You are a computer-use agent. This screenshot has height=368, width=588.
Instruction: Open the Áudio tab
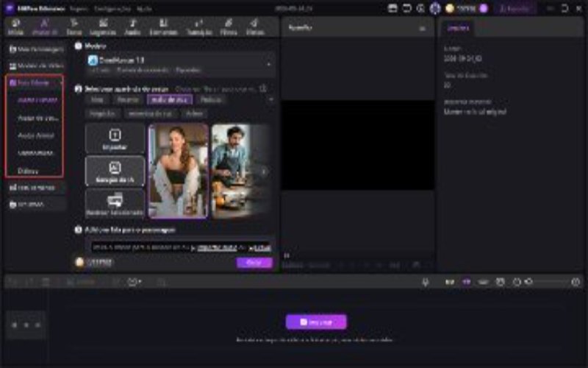click(132, 27)
